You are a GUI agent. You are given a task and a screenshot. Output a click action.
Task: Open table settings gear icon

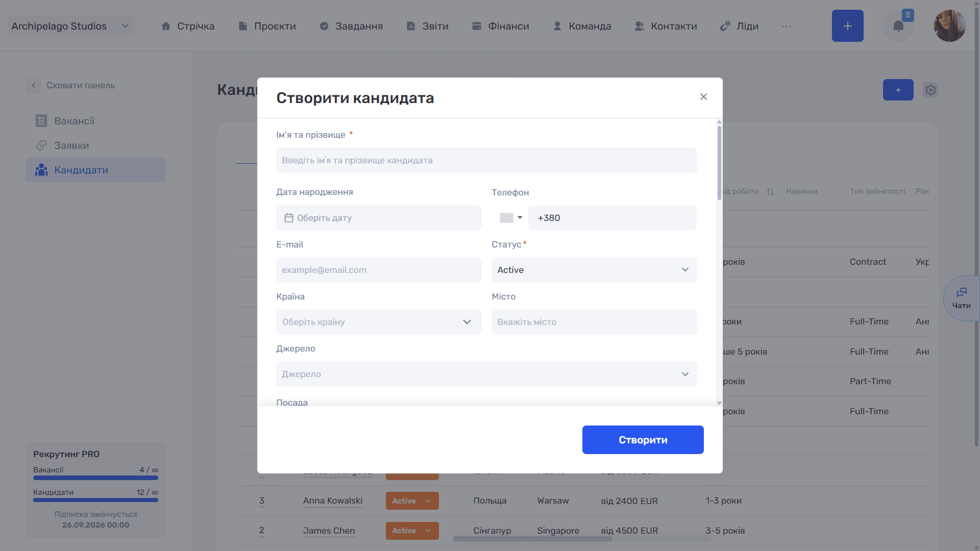(930, 90)
